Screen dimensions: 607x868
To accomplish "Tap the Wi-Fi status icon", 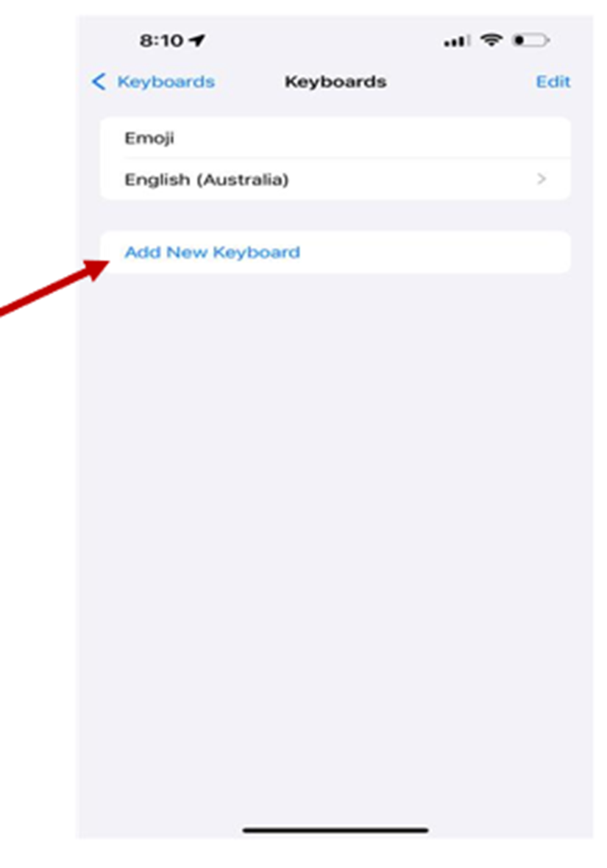I will 491,40.
